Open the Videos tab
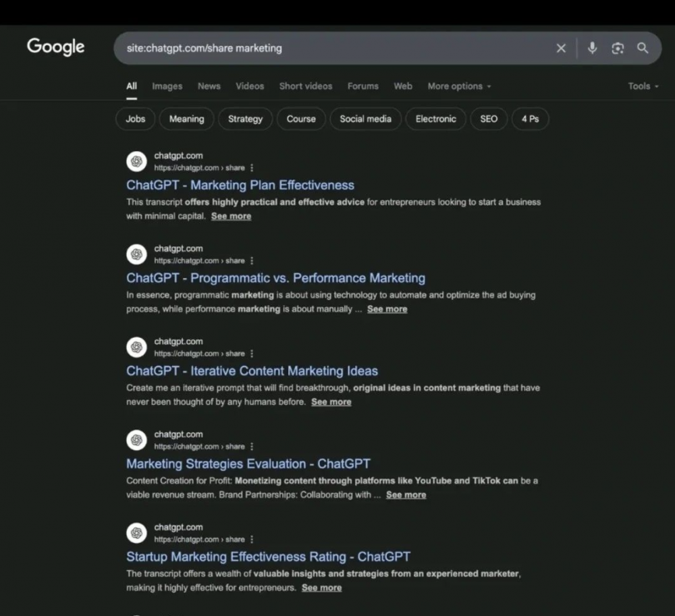Screen dimensions: 675x616 tap(250, 86)
